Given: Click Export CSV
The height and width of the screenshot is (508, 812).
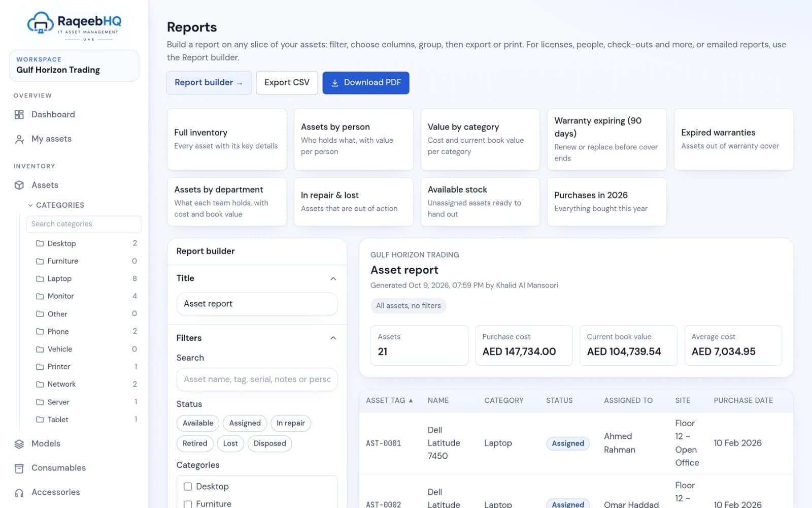Looking at the screenshot, I should coord(287,83).
